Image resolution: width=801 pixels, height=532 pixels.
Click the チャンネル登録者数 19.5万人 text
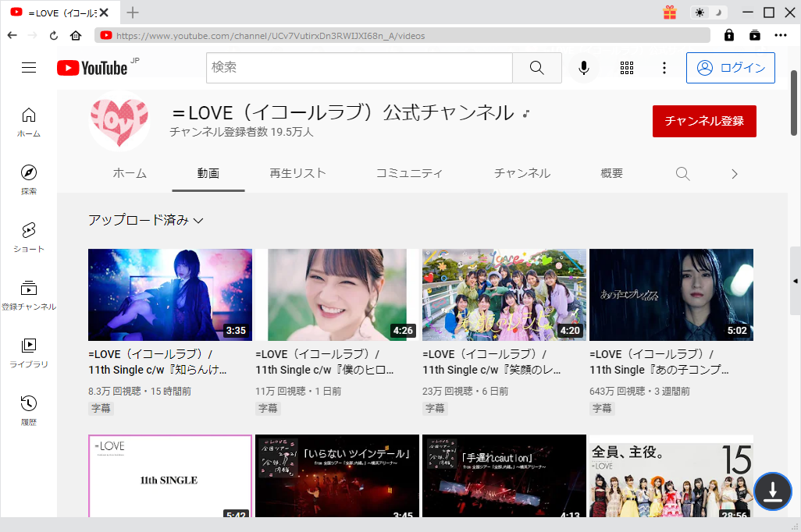tap(242, 132)
